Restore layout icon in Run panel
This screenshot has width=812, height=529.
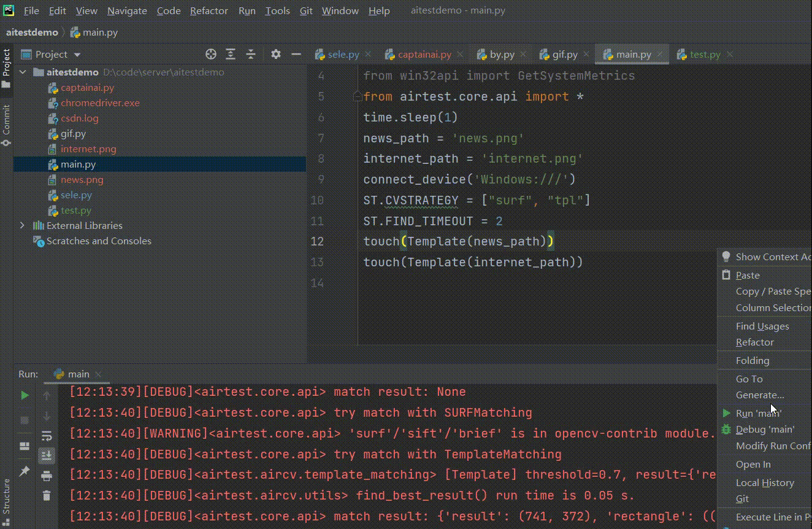[x=25, y=446]
